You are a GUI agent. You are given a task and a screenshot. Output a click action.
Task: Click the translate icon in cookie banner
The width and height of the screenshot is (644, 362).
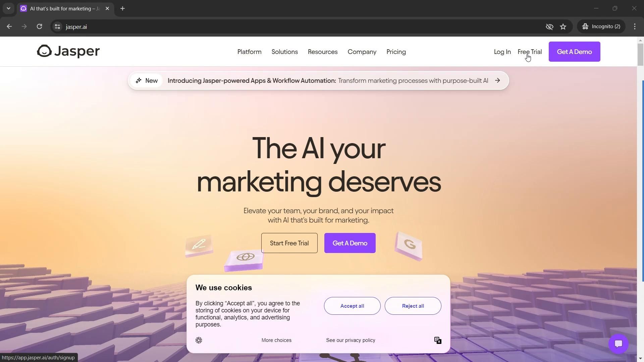[438, 340]
